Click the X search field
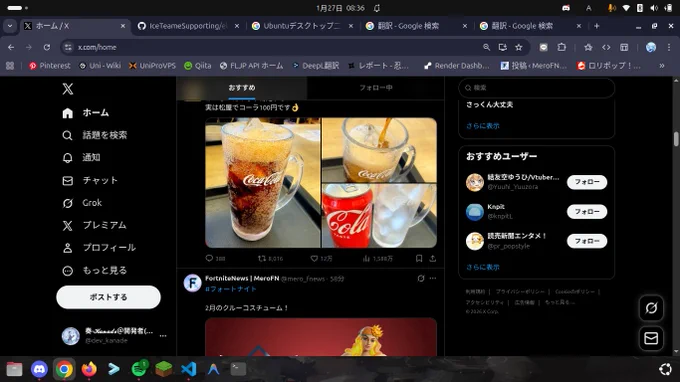The image size is (680, 382). (536, 88)
